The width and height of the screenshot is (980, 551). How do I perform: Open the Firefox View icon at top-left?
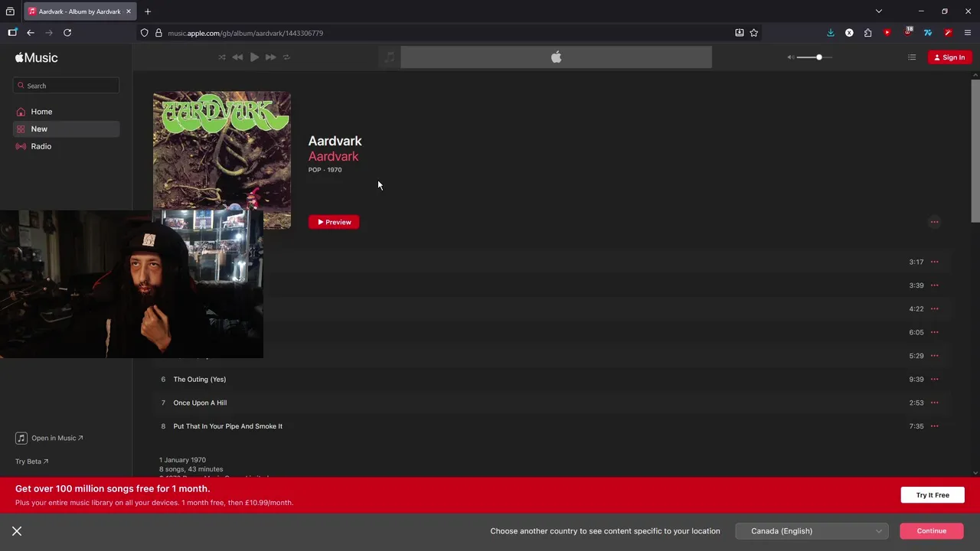10,11
